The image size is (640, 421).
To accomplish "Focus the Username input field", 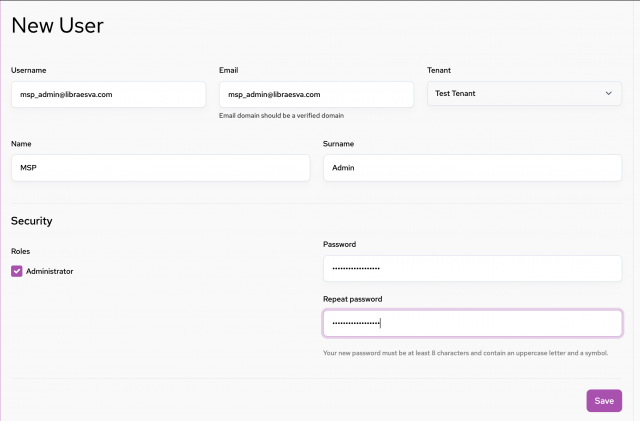I will pos(109,94).
